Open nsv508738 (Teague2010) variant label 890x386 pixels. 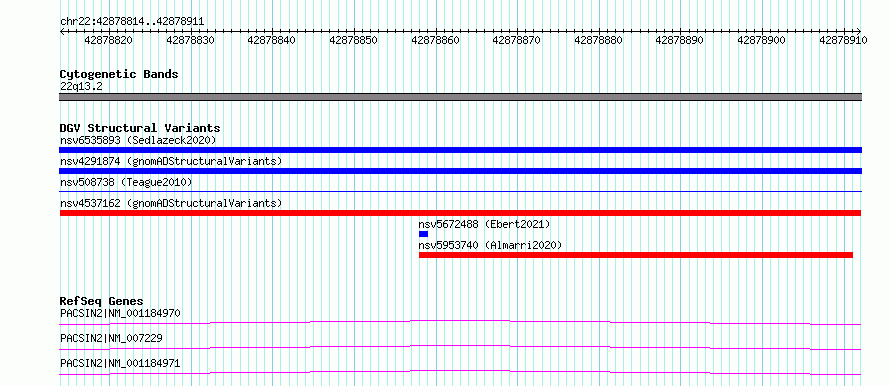[126, 182]
